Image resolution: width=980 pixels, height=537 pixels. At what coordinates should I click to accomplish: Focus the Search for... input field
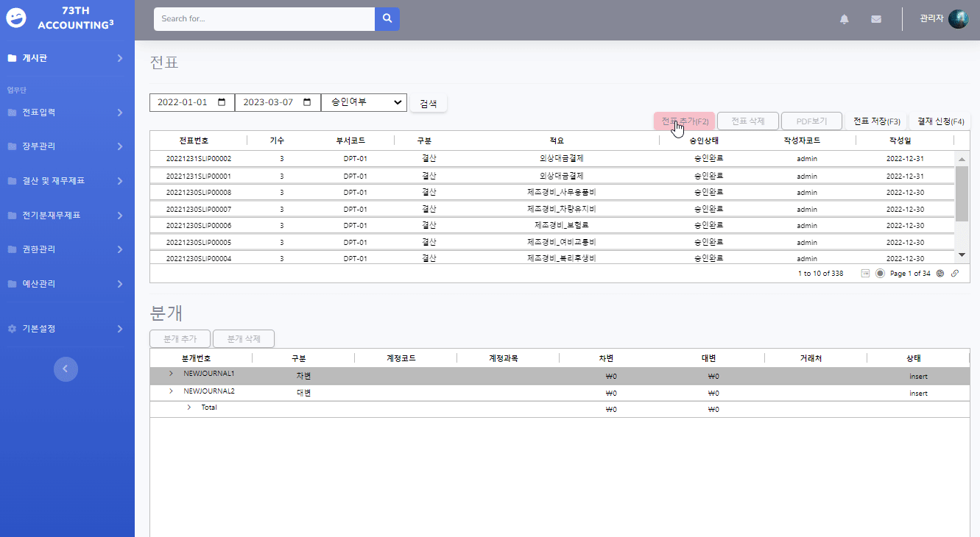[x=264, y=18]
